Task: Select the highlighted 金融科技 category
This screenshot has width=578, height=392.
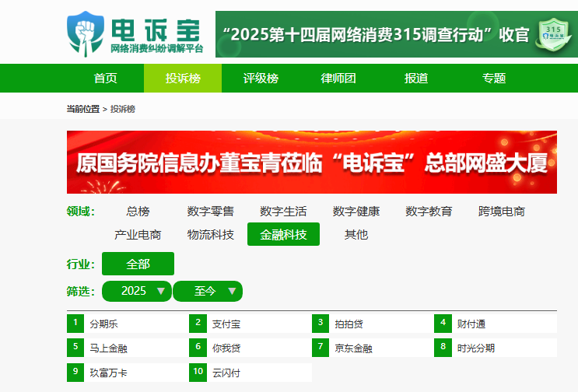Action: coord(283,234)
